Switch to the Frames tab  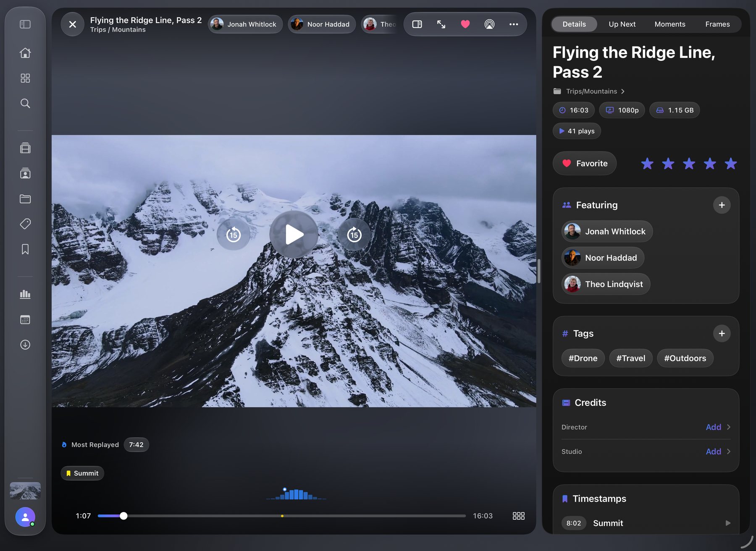tap(717, 24)
